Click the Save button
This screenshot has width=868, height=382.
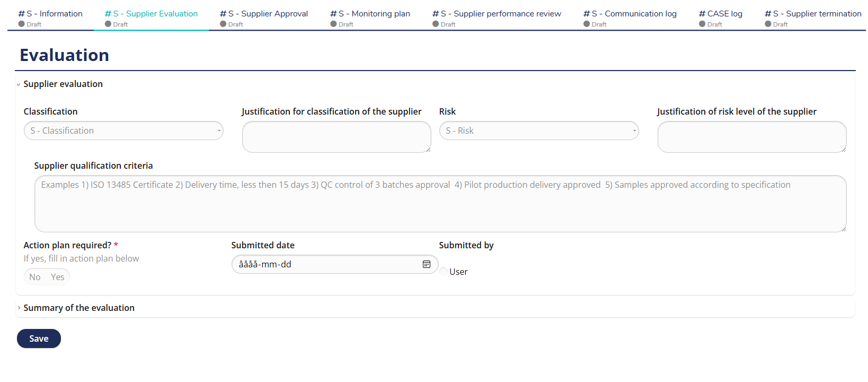tap(39, 338)
